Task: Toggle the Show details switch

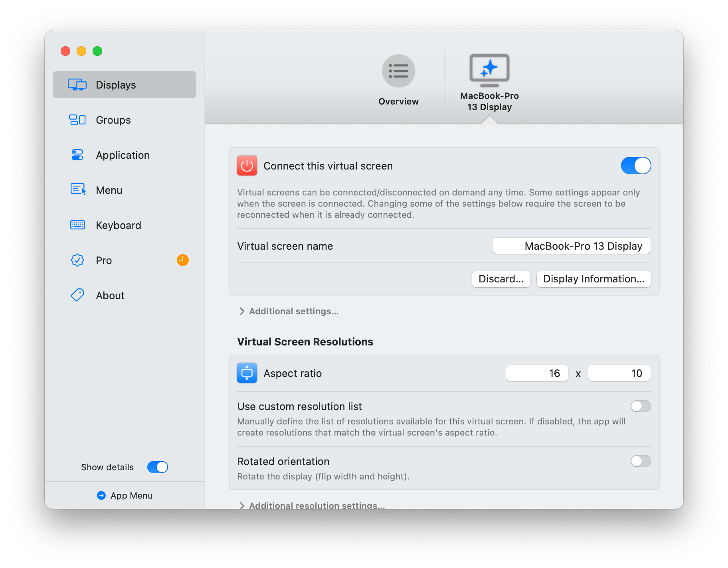Action: 158,467
